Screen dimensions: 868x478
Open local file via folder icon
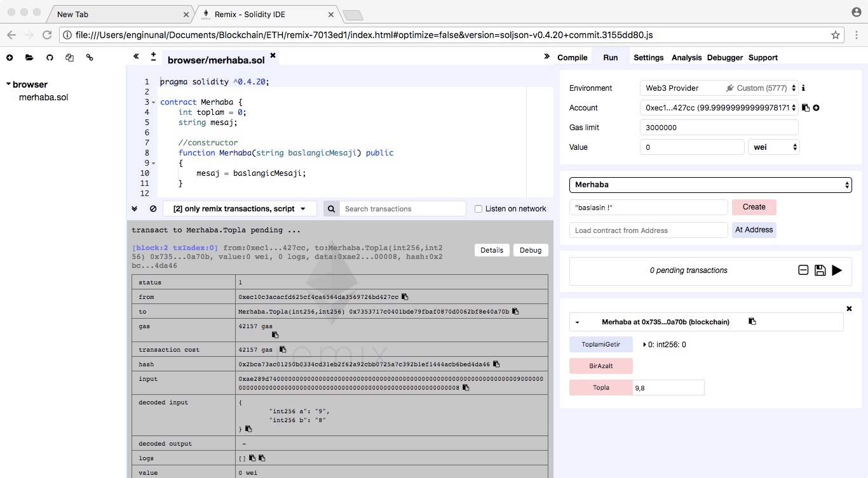(29, 58)
